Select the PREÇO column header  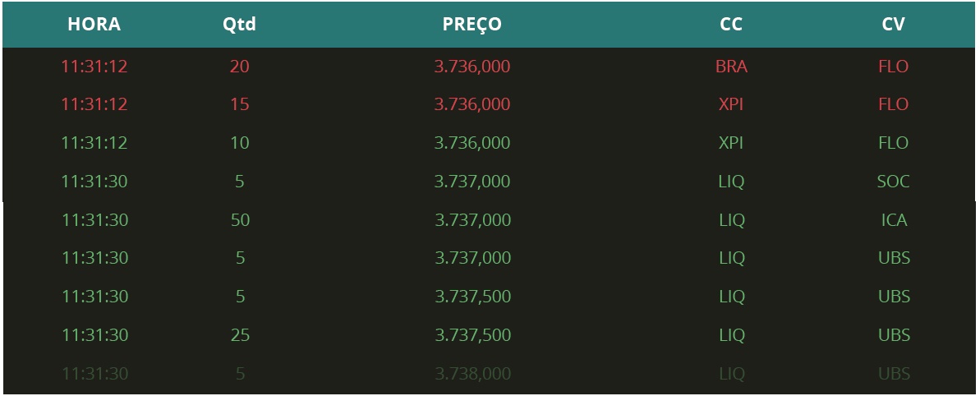click(x=472, y=25)
